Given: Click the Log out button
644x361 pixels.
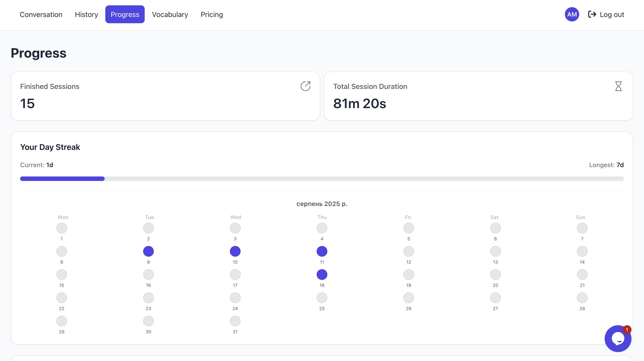Looking at the screenshot, I should [x=612, y=15].
